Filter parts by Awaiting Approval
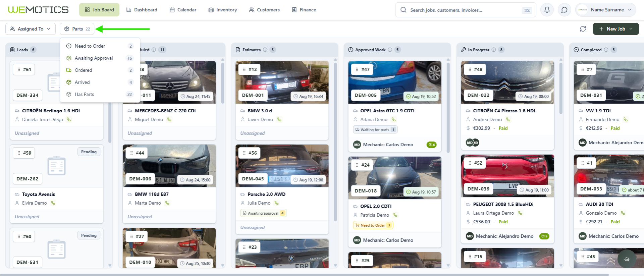This screenshot has width=644, height=276. tap(100, 58)
